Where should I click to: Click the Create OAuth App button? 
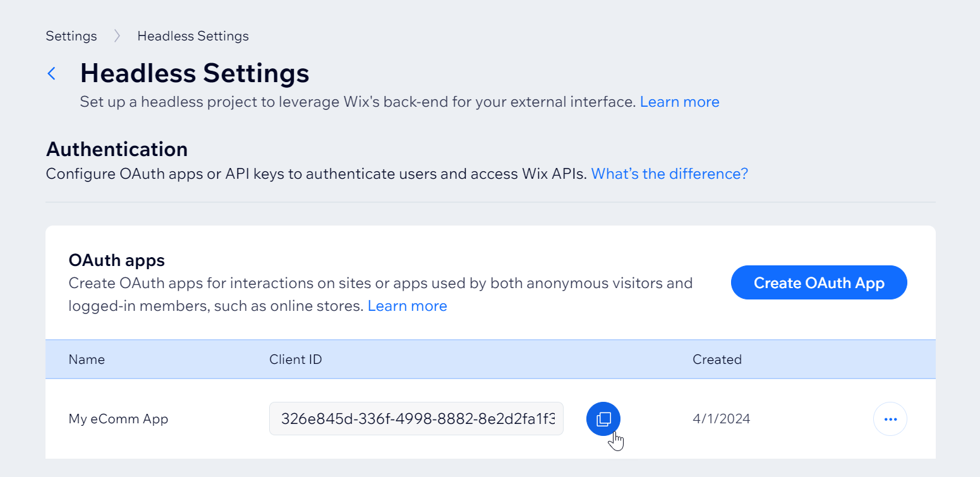(819, 282)
